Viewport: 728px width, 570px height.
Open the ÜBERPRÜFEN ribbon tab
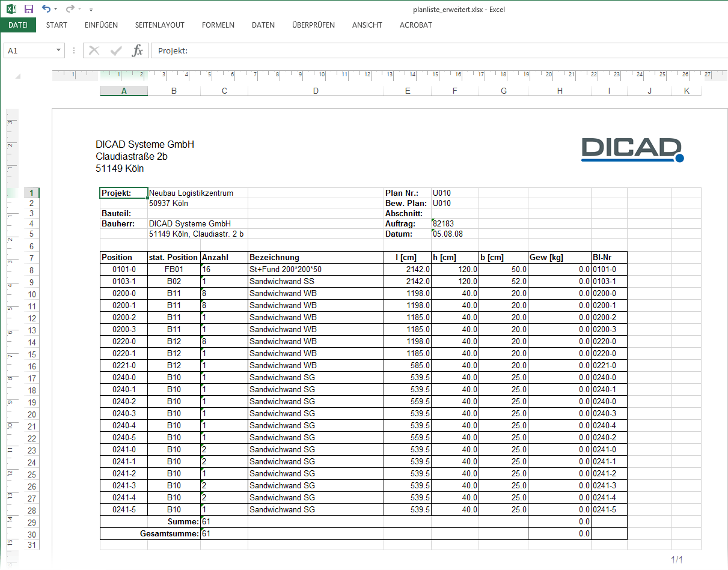(313, 25)
